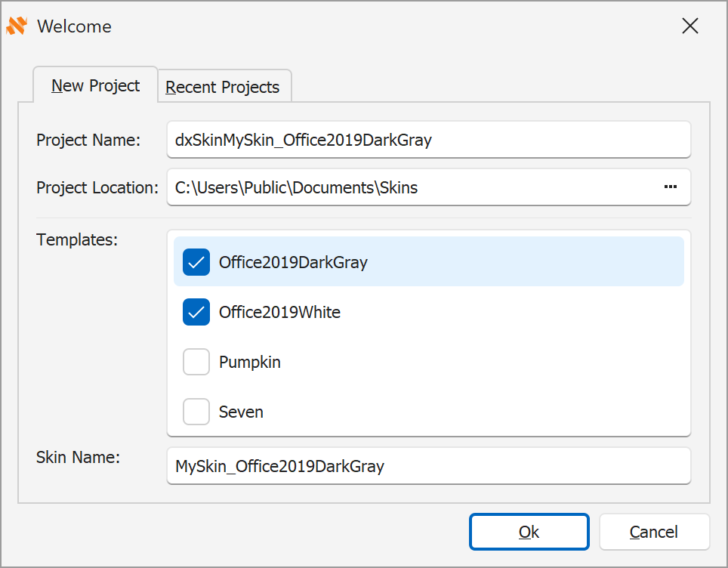Click the Templates label beside the list

(77, 240)
